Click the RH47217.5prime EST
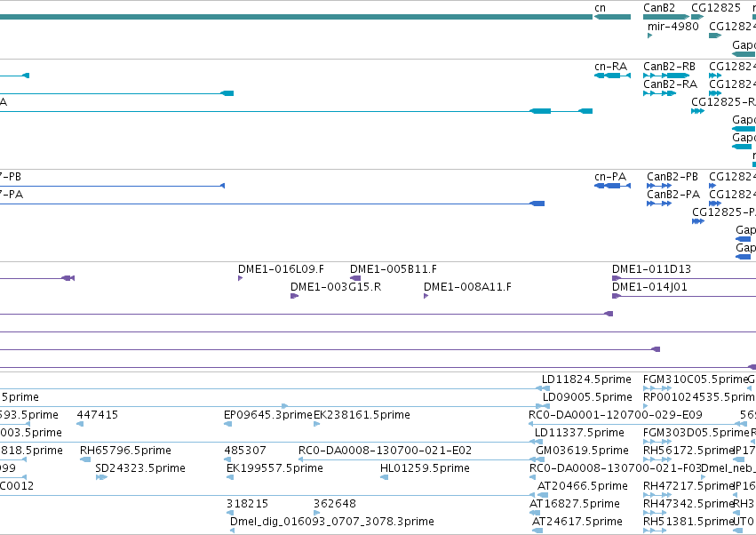The image size is (756, 535). 657,495
